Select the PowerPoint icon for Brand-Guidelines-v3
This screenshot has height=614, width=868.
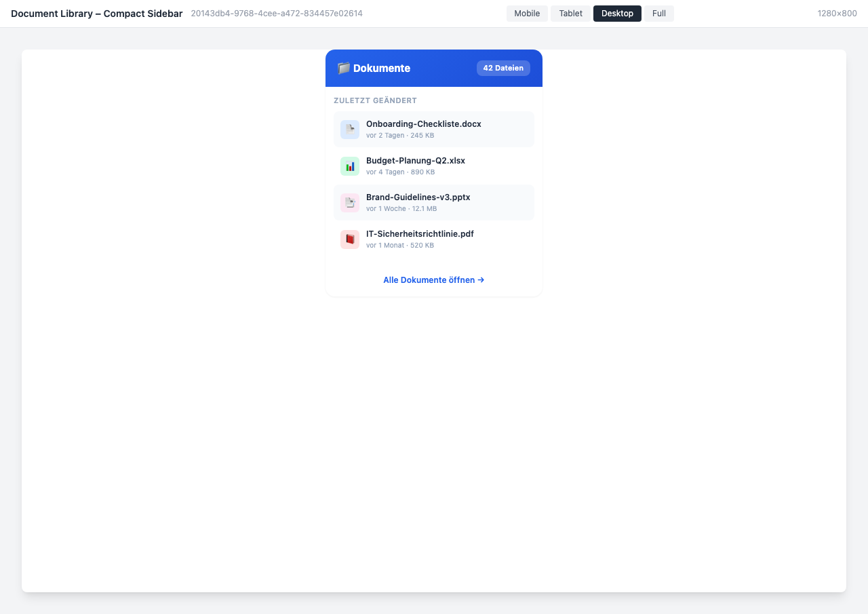(349, 202)
